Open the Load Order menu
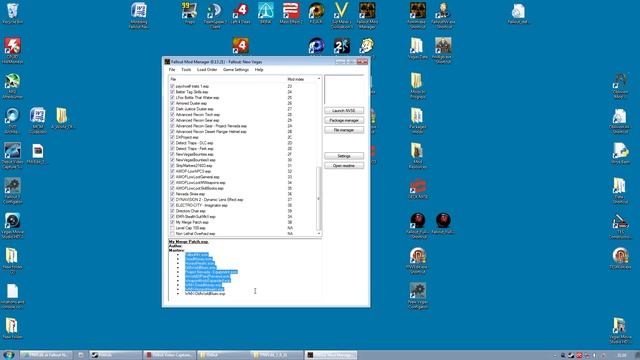The image size is (640, 360). tap(207, 70)
